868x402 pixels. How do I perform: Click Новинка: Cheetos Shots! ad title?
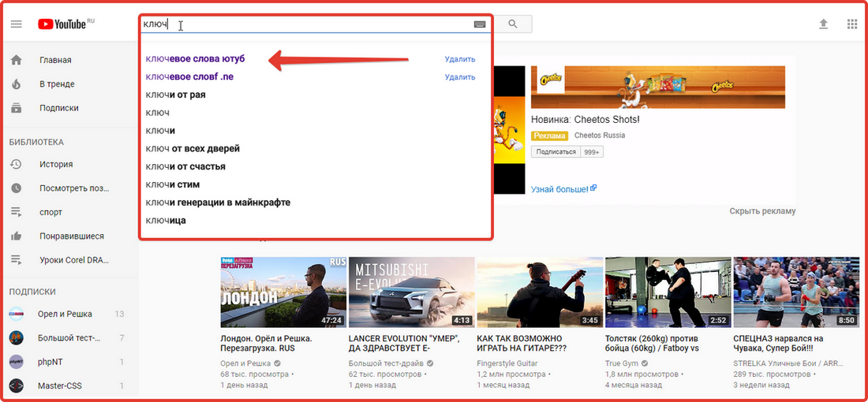point(586,120)
